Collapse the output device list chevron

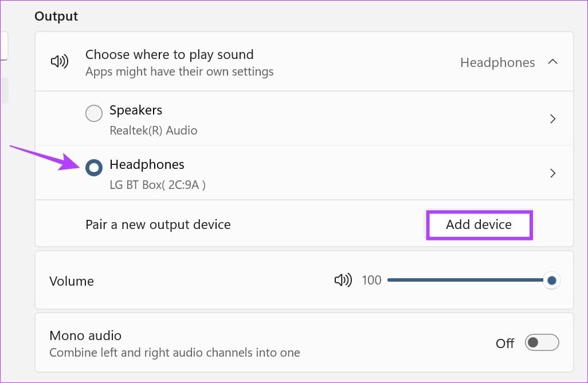pos(552,62)
